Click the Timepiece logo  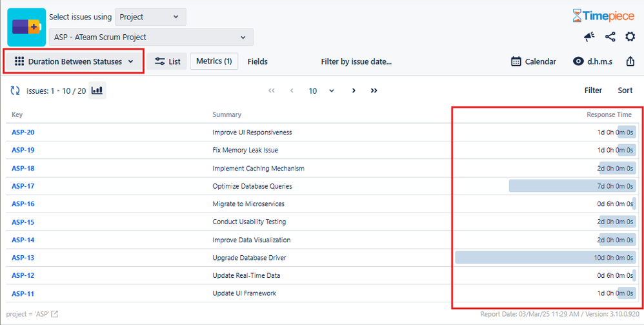pos(603,16)
